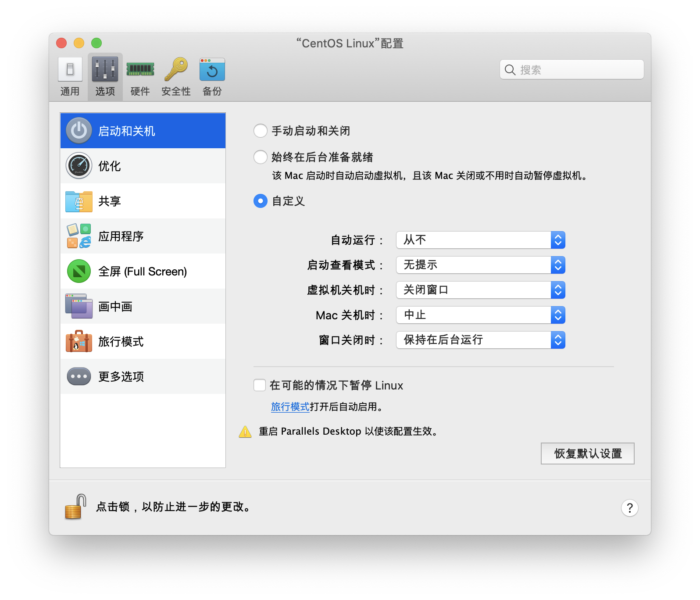This screenshot has height=600, width=700.
Task: Click the apps icon for 应用程序
Action: coord(79,236)
